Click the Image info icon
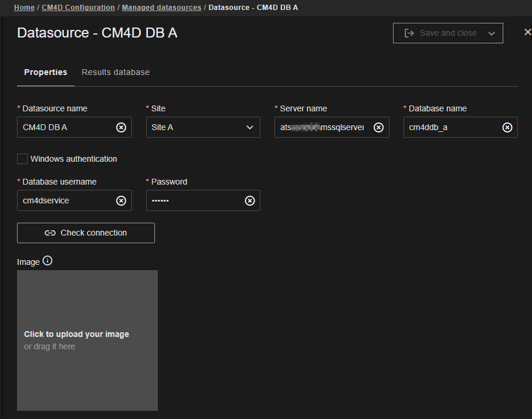The height and width of the screenshot is (419, 532). click(48, 261)
